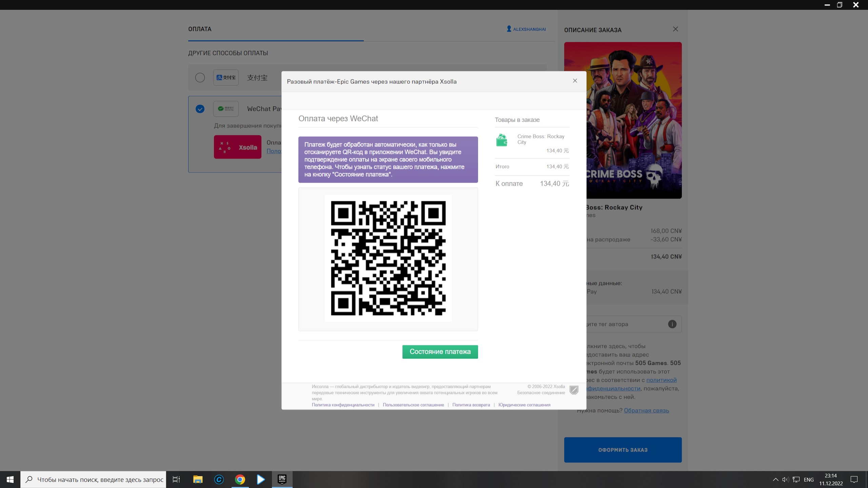Select the Alipay radio button
The height and width of the screenshot is (488, 868).
coord(200,78)
